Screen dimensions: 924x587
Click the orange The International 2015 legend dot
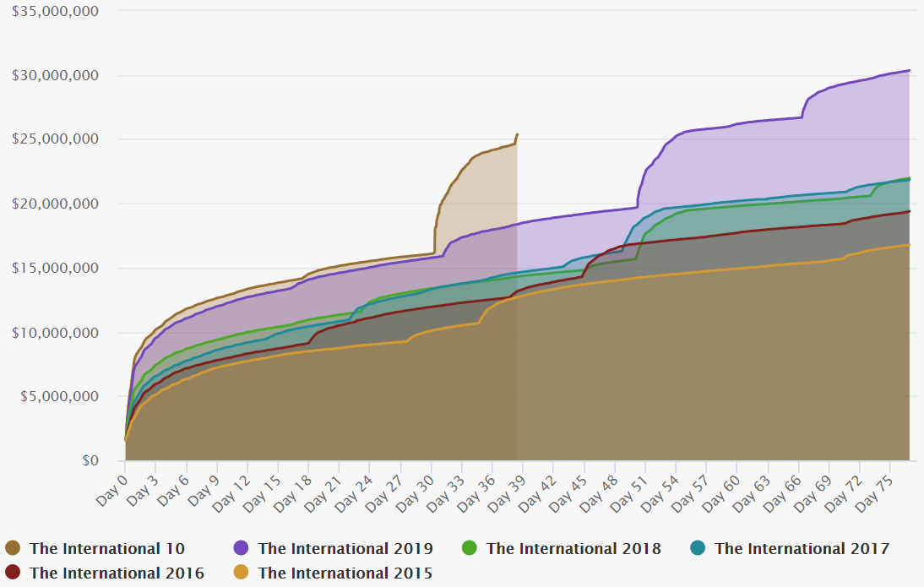tap(241, 573)
